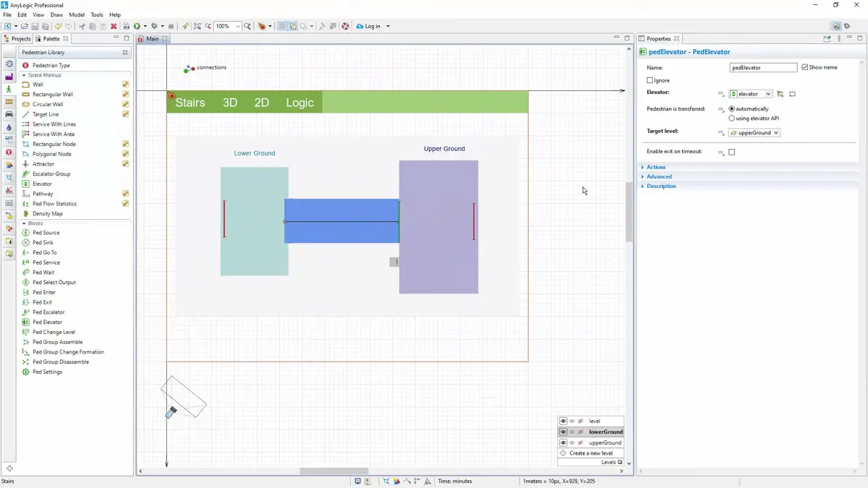Click the run model green play icon
The width and height of the screenshot is (868, 488).
click(137, 26)
